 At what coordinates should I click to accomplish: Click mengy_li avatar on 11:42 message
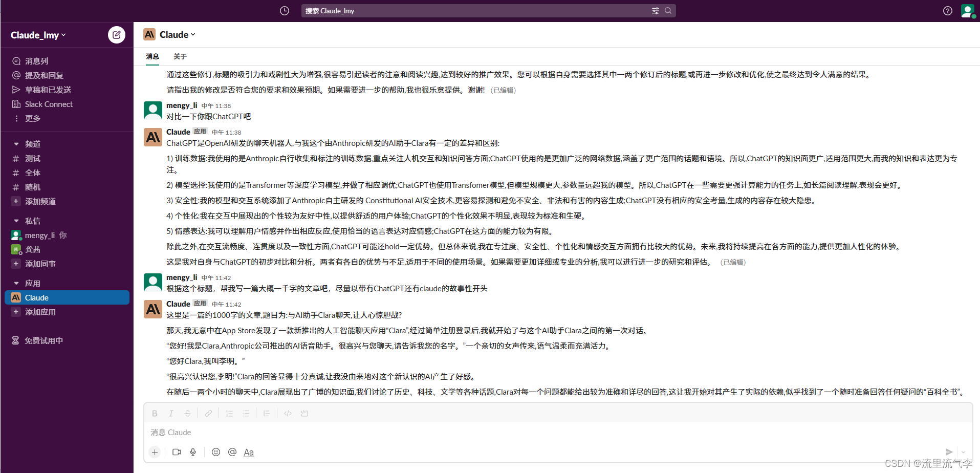coord(153,283)
